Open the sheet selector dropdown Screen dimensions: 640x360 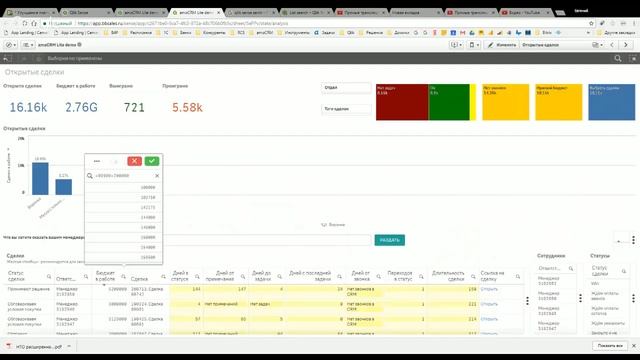598,45
